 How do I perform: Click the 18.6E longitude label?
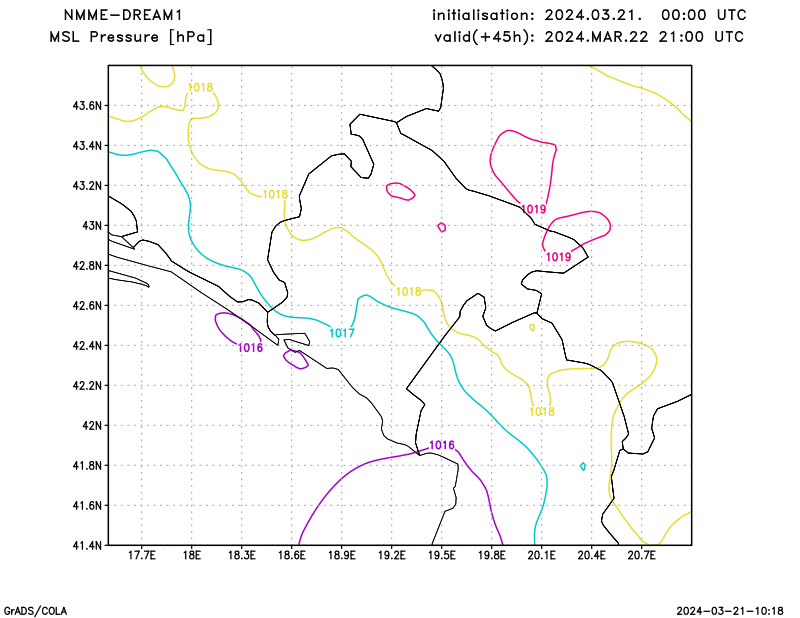292,555
